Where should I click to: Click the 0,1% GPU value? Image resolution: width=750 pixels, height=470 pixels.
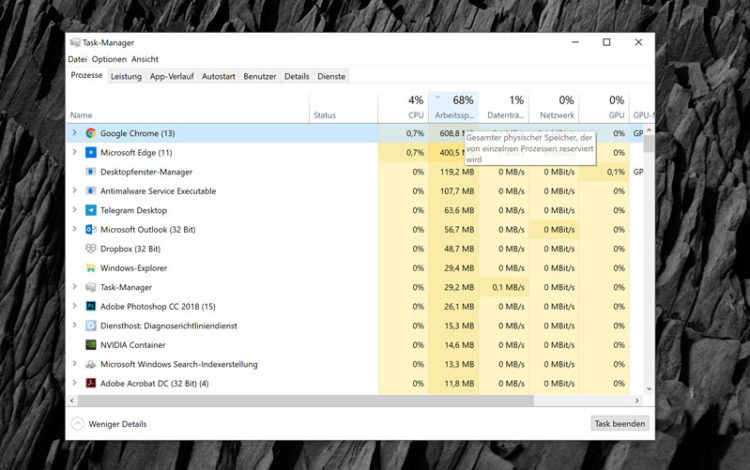click(616, 172)
